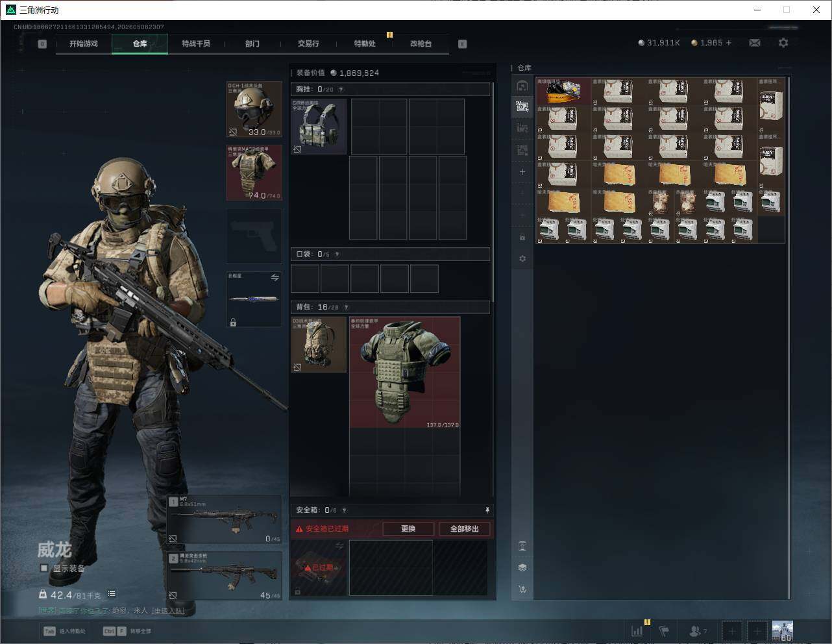Click the help icon next to 背包
The image size is (832, 644).
point(346,307)
